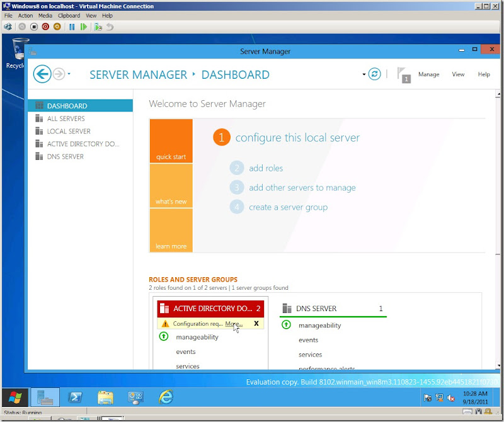Click the add roles link

[266, 168]
